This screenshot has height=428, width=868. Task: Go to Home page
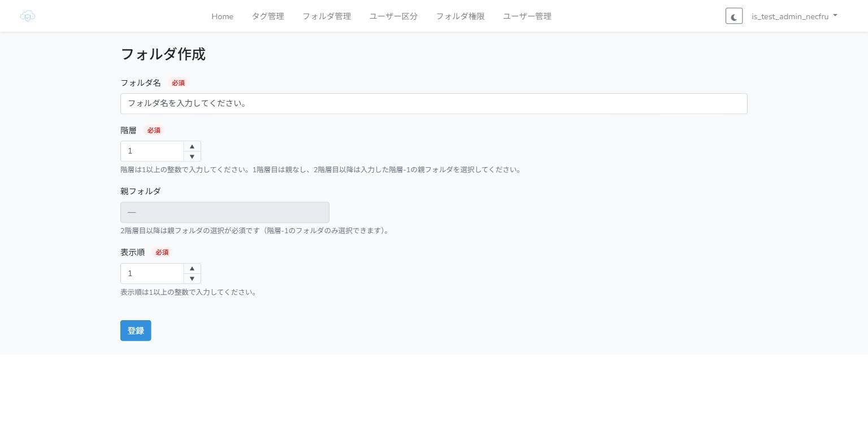[x=222, y=16]
